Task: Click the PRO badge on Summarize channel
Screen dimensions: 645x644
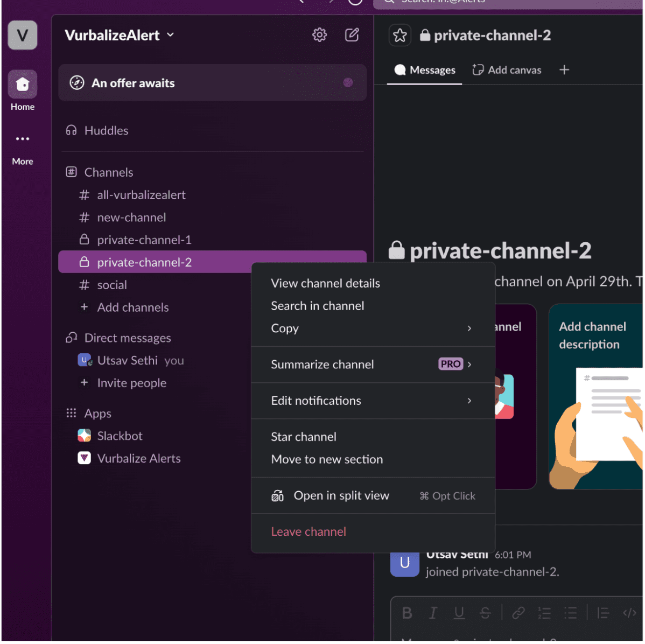Action: 451,364
